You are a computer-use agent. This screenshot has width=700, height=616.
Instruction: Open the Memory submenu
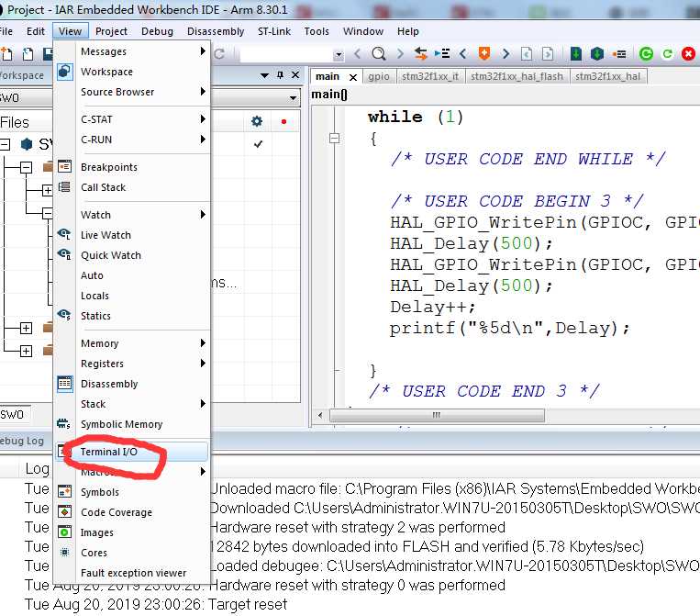[x=132, y=343]
